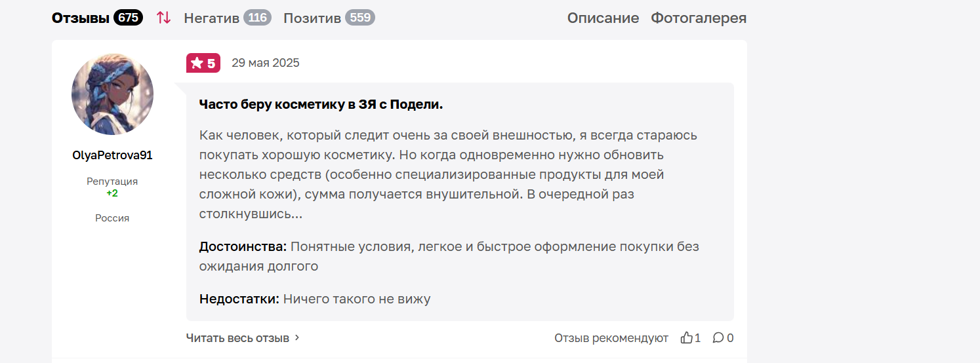Open the Фотогалерея section
This screenshot has height=363, width=980.
coord(699,18)
